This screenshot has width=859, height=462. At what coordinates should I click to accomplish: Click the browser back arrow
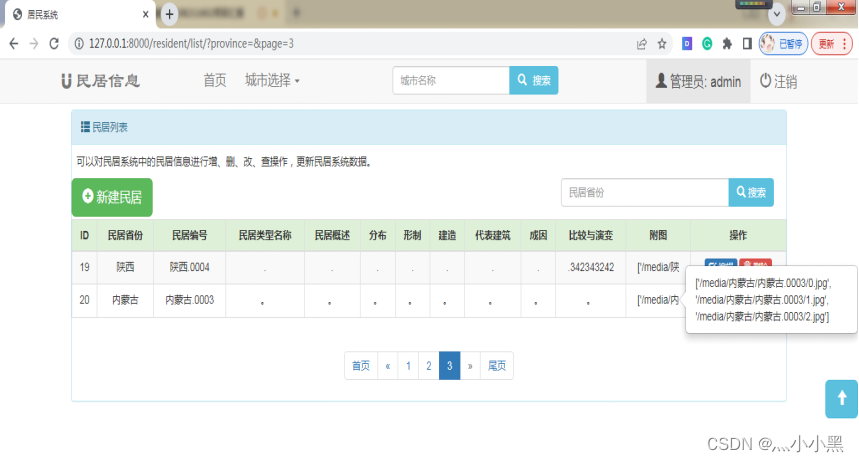click(x=14, y=44)
